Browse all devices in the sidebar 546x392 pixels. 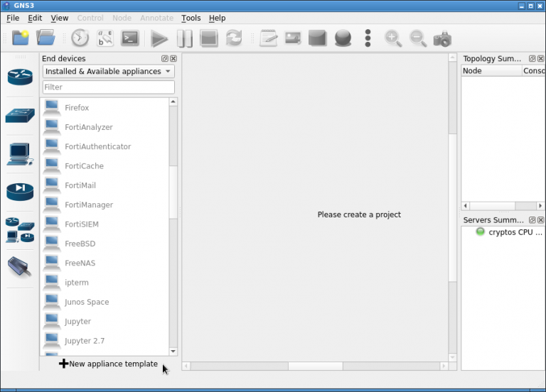(x=20, y=230)
